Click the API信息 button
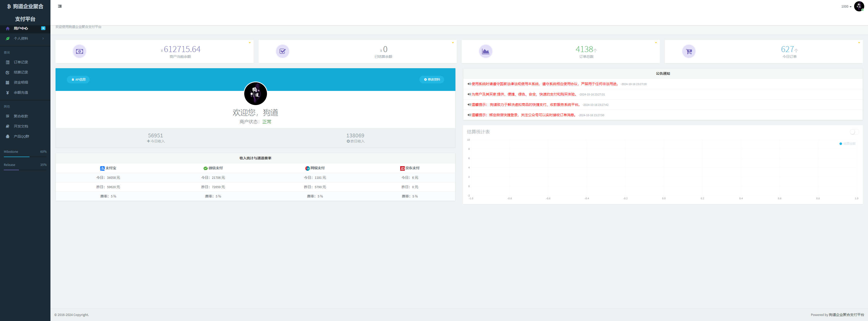The image size is (868, 321). pyautogui.click(x=78, y=80)
